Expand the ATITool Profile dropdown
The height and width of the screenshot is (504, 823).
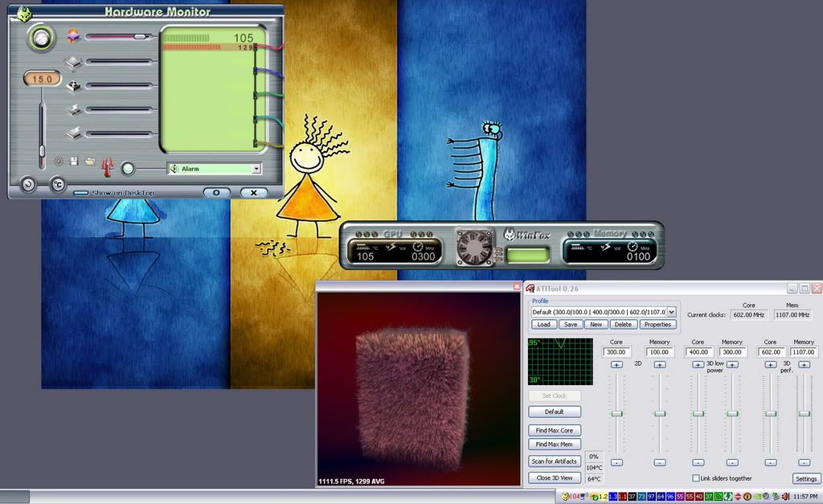click(672, 312)
